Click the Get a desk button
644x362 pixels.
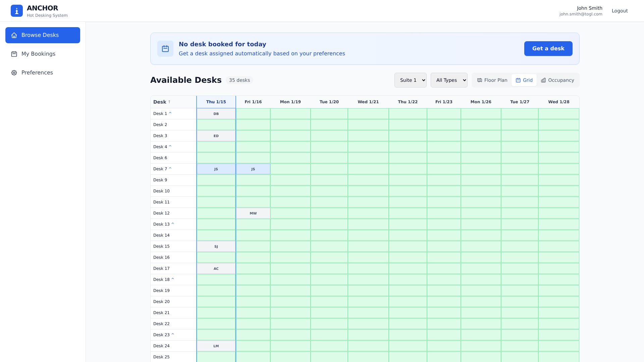click(x=548, y=49)
